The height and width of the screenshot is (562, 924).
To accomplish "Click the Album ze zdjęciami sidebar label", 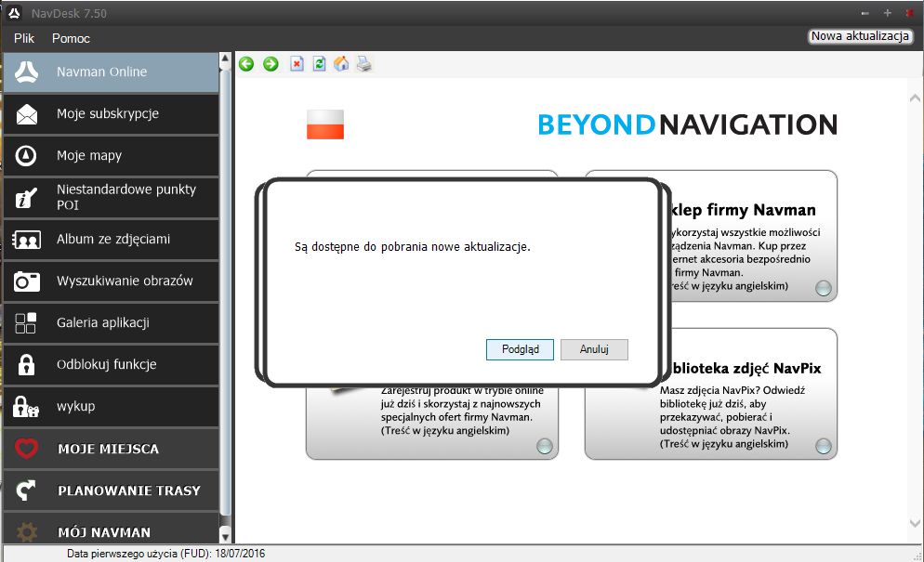I will (x=113, y=239).
